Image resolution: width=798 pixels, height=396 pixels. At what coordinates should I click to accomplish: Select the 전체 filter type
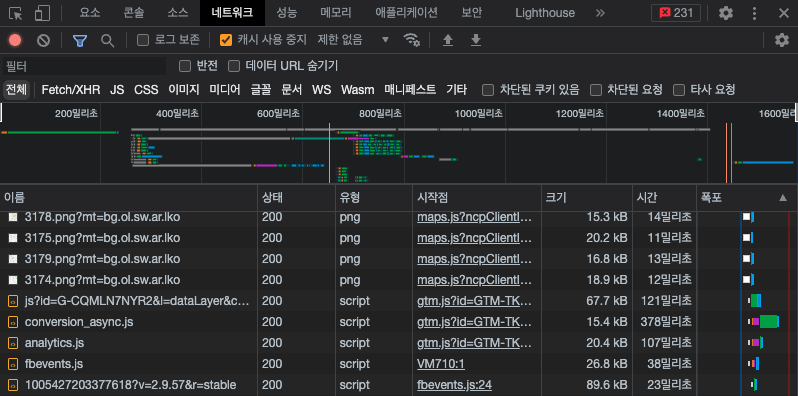pos(16,90)
